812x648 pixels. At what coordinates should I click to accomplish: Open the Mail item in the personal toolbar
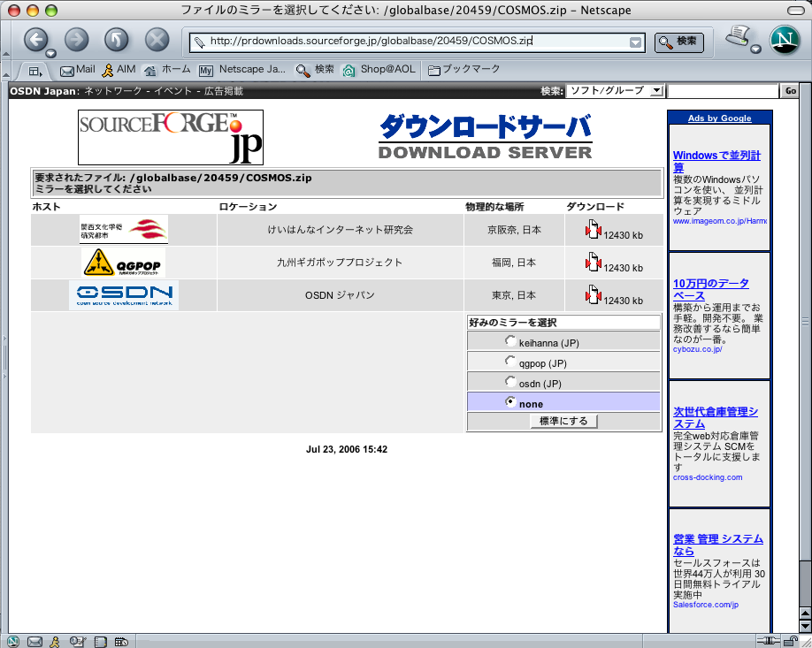coord(77,70)
